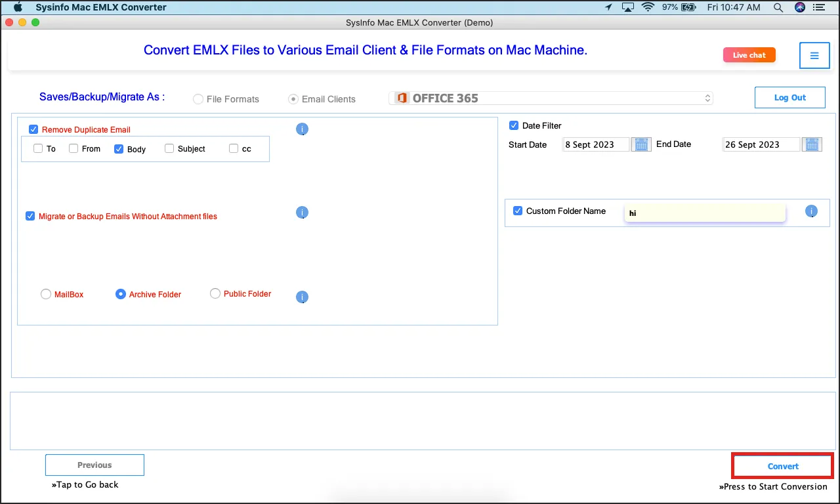The height and width of the screenshot is (504, 840).
Task: Click the Start Date field
Action: coord(596,144)
